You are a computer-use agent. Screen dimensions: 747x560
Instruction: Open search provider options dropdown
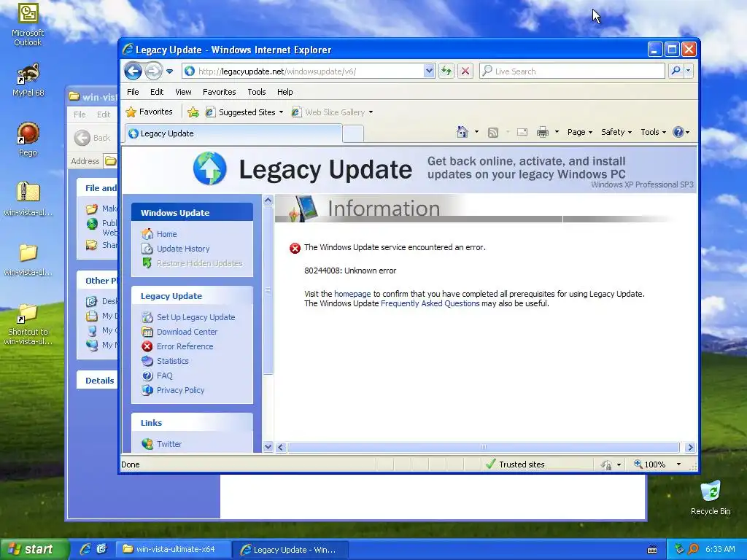pyautogui.click(x=689, y=71)
